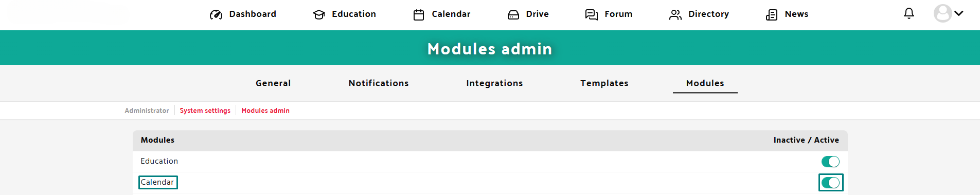Click System settings breadcrumb link
Viewport: 980px width, 195px height.
[x=205, y=110]
